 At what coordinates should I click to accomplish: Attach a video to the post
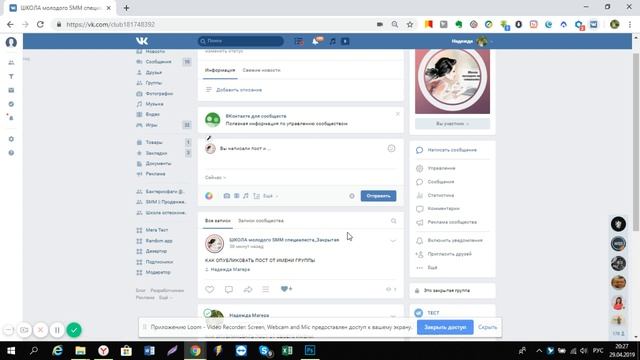click(x=236, y=196)
